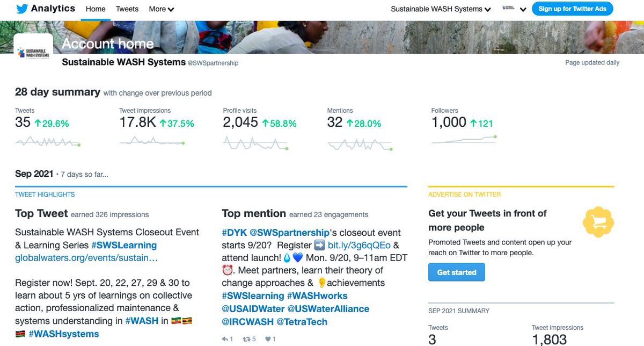Open the bit.ly/3g6qQEo link
This screenshot has width=644, height=346.
(x=359, y=246)
